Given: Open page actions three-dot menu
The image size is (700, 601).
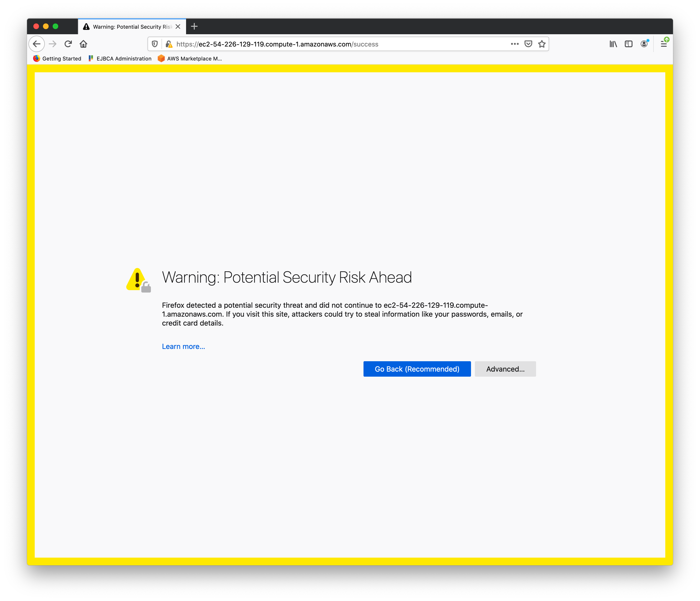Looking at the screenshot, I should [515, 44].
